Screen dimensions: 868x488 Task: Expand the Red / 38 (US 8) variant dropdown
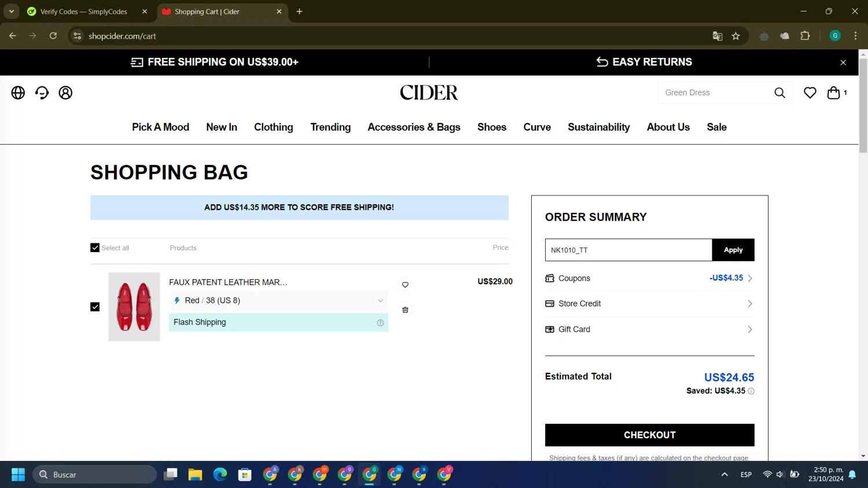click(278, 301)
